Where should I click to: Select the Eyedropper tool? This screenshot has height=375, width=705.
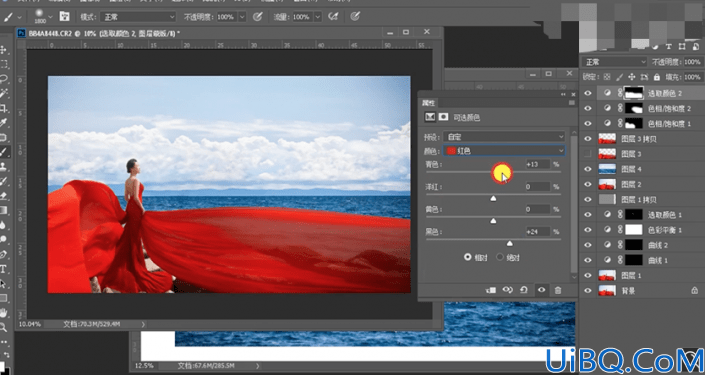click(x=4, y=122)
